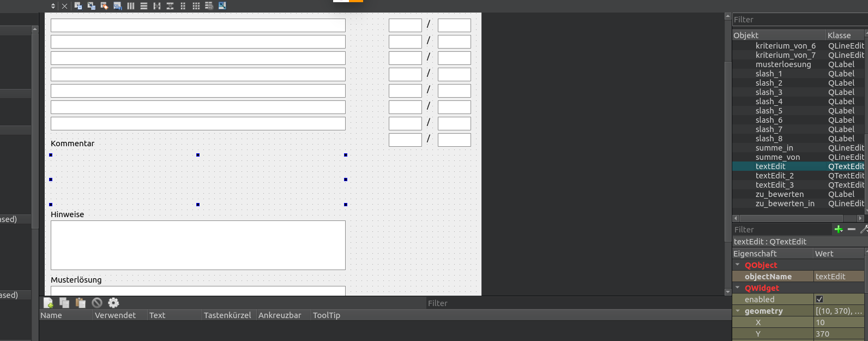
Task: Apply horizontal layout from toolbar
Action: pyautogui.click(x=131, y=6)
